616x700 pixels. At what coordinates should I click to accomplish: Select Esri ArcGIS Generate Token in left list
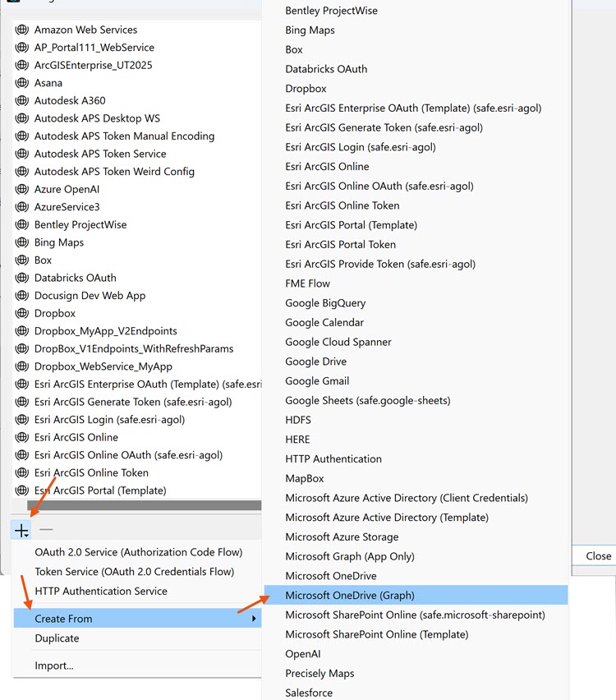pos(133,403)
